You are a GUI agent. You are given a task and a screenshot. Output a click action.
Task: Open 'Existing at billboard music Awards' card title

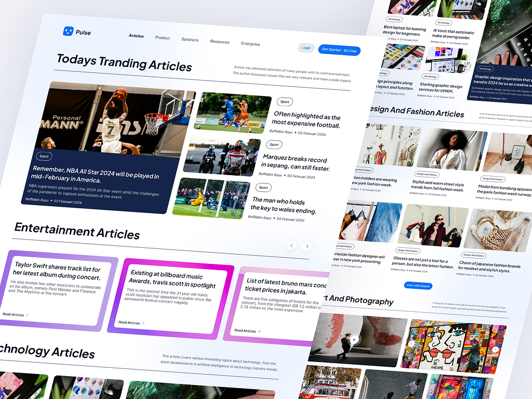coord(172,278)
